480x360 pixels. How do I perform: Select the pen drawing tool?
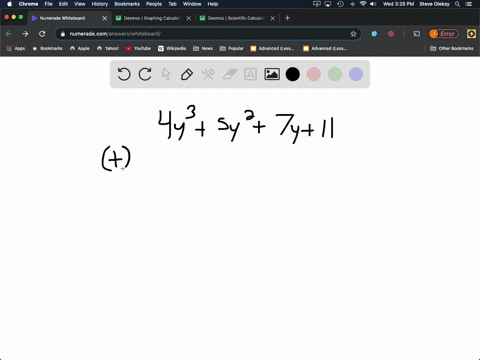click(187, 74)
